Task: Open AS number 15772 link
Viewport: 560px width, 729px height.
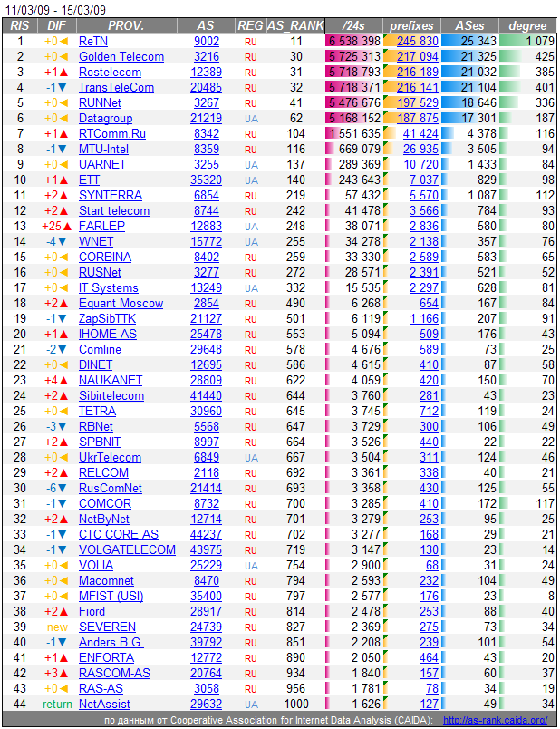Action: click(207, 242)
